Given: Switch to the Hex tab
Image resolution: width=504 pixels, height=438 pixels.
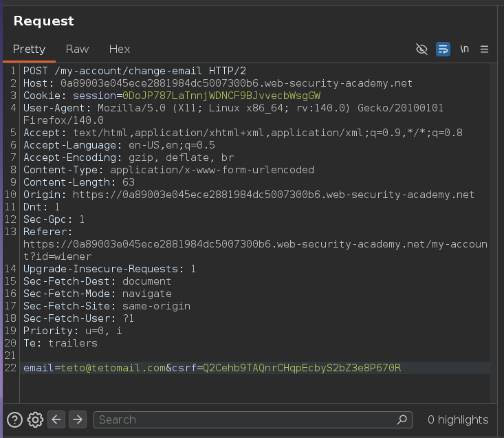Looking at the screenshot, I should (120, 50).
